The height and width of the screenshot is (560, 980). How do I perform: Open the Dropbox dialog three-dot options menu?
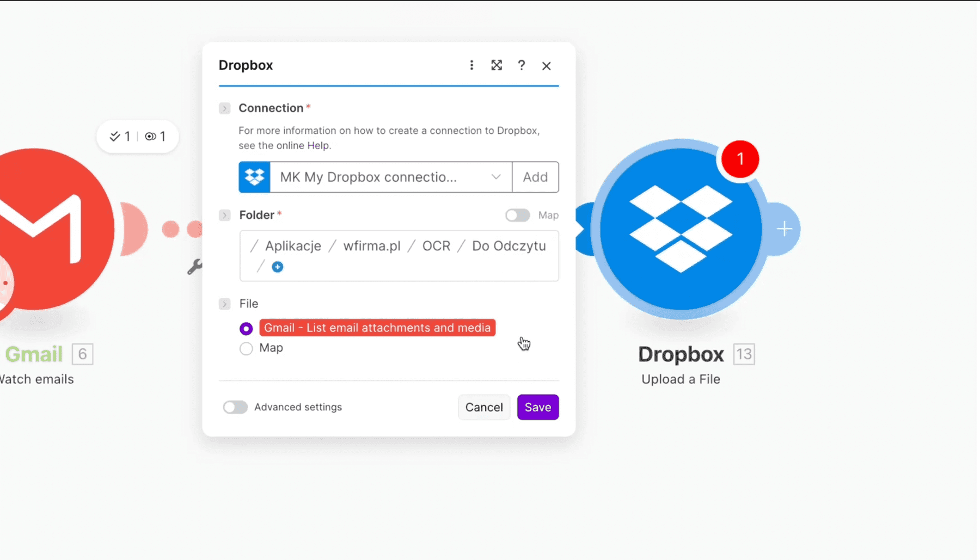pos(471,65)
